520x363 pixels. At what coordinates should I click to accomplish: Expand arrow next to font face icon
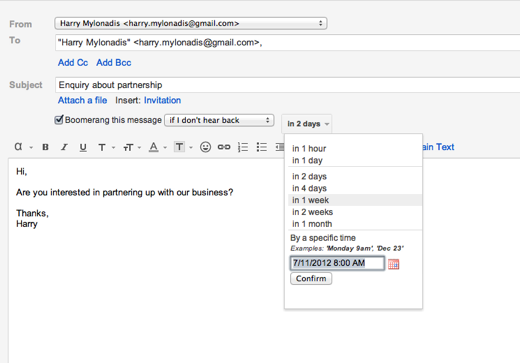tap(31, 147)
